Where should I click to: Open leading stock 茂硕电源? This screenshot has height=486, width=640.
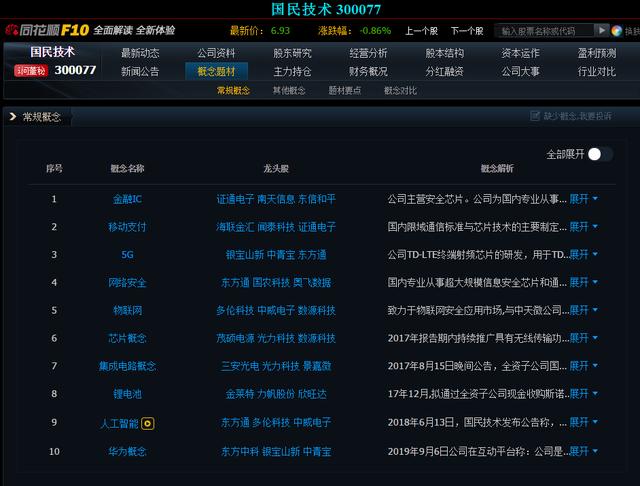[235, 338]
